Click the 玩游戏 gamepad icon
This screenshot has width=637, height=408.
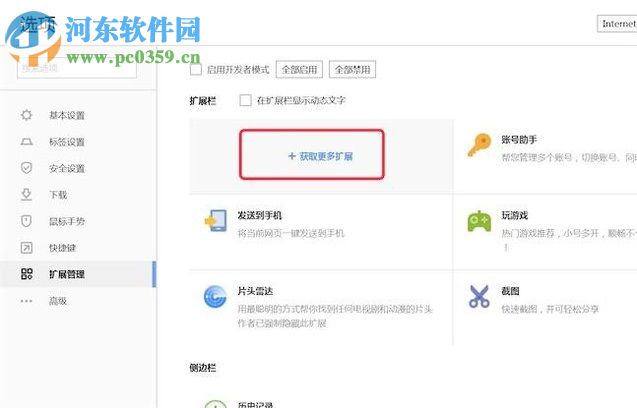point(479,221)
